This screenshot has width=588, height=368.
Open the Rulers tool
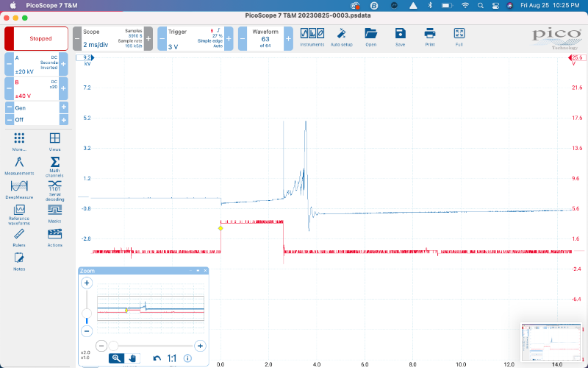point(19,236)
